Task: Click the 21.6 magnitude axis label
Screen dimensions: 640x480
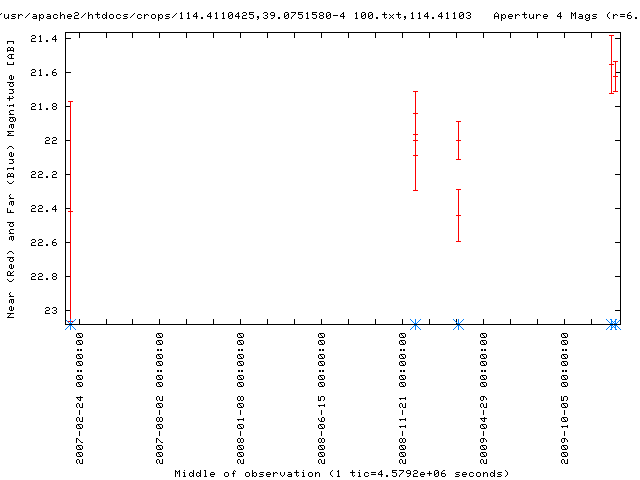Action: click(x=44, y=73)
